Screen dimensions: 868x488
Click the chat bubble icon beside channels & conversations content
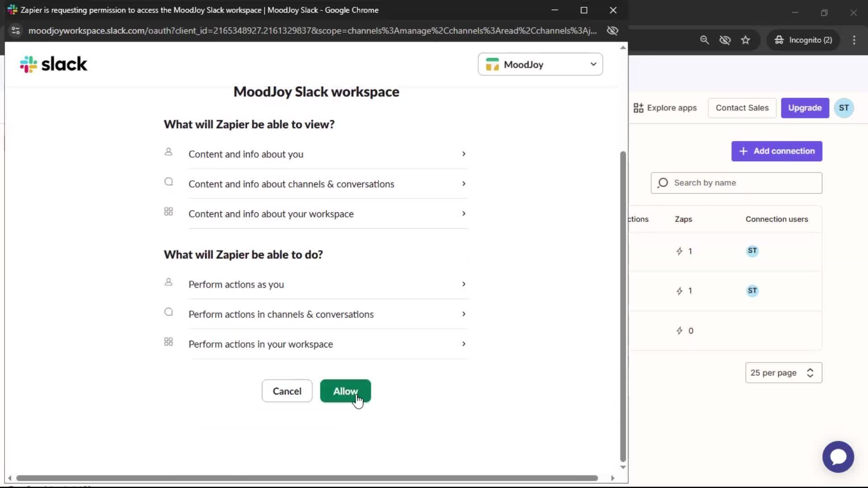pyautogui.click(x=169, y=182)
